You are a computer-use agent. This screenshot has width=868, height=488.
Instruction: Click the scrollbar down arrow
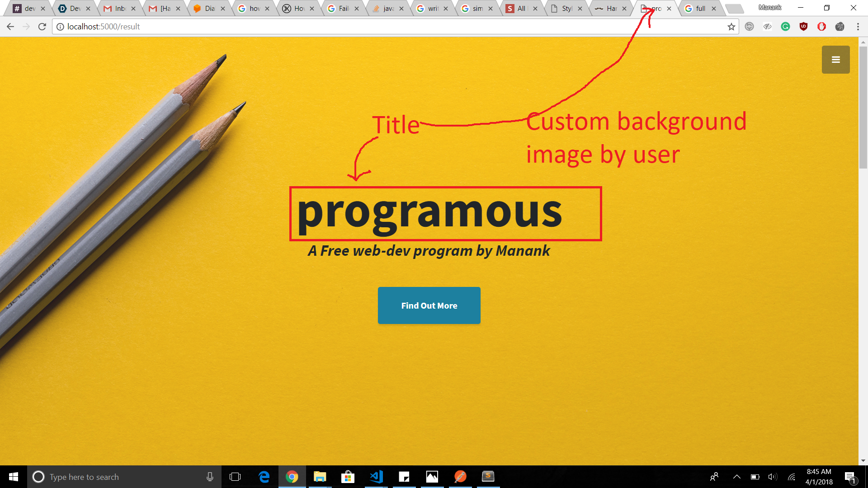coord(863,460)
